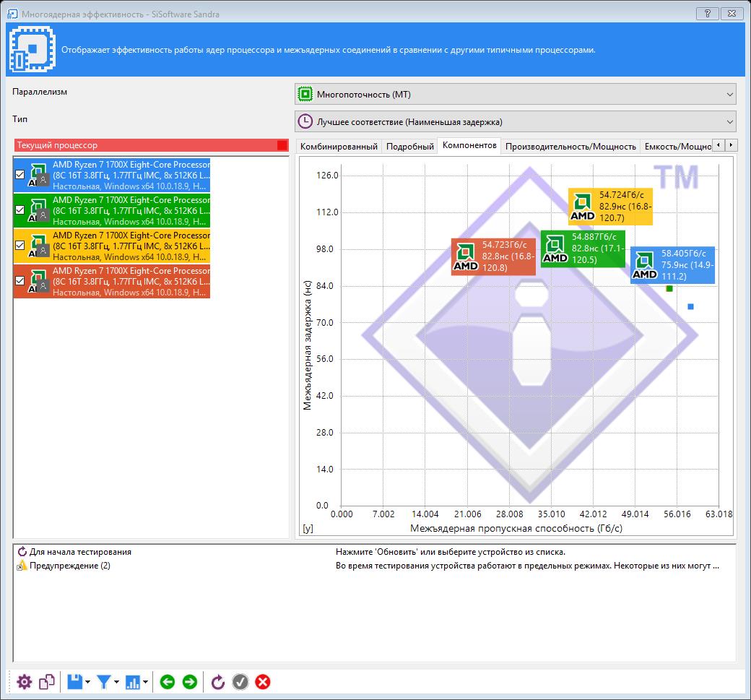This screenshot has height=700, width=751.
Task: Click the Межъядерная пропускная способность axis label
Action: click(x=516, y=528)
